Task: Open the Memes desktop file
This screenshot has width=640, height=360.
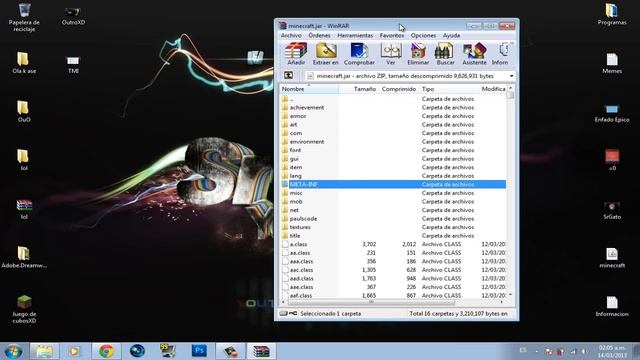Action: (612, 63)
